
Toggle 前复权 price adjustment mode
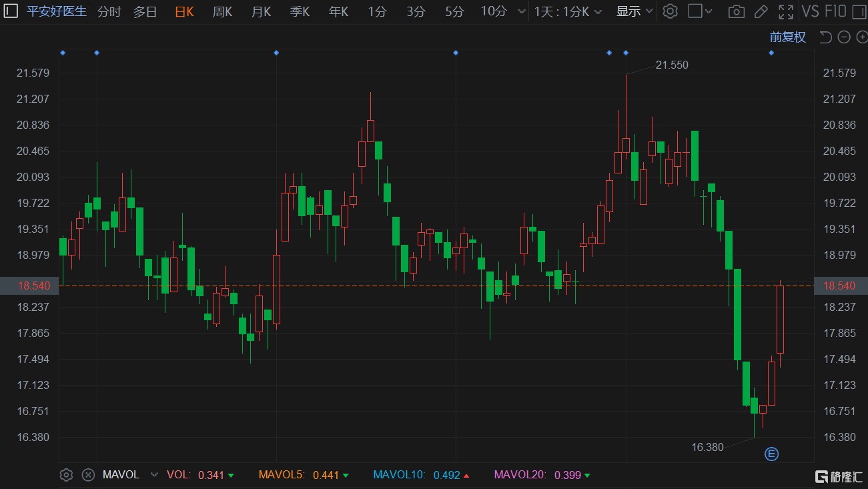(787, 37)
